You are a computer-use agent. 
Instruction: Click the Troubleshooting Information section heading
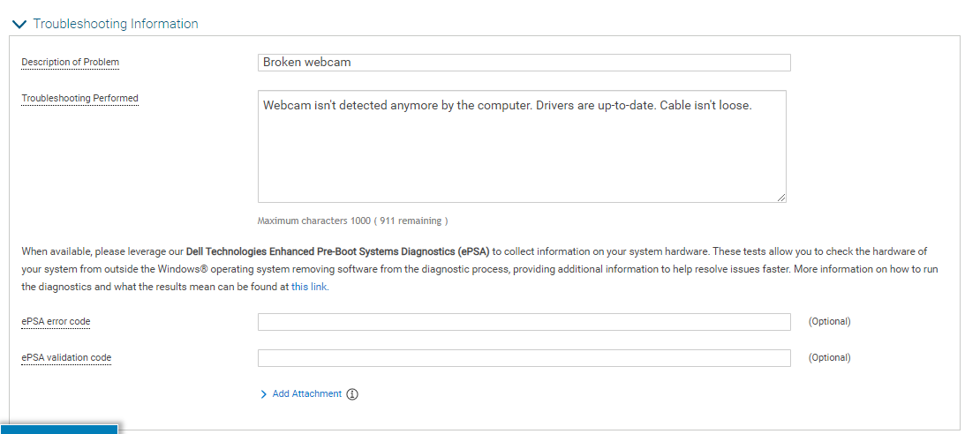pos(116,24)
